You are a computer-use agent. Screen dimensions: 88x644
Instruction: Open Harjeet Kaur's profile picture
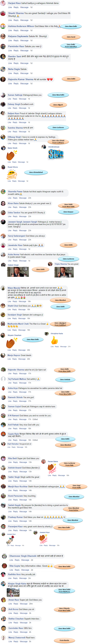[3, 3]
